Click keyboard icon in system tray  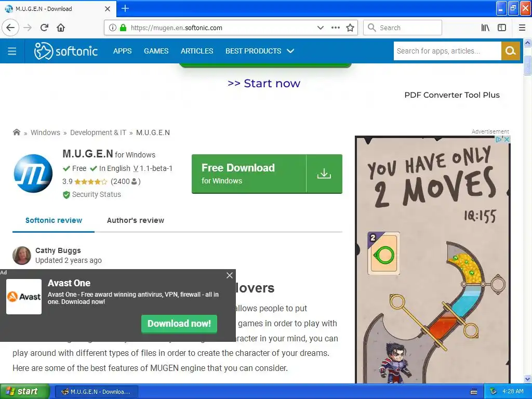[x=474, y=392]
